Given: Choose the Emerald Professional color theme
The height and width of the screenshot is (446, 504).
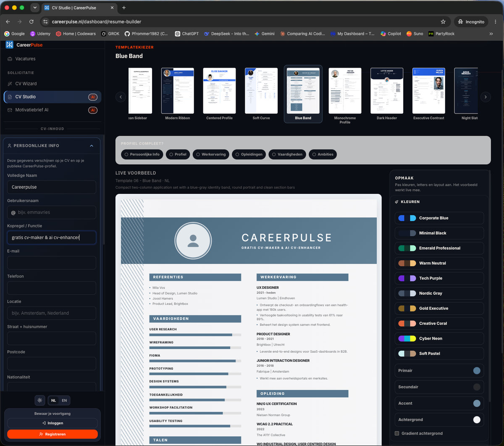Looking at the screenshot, I should click(x=439, y=248).
